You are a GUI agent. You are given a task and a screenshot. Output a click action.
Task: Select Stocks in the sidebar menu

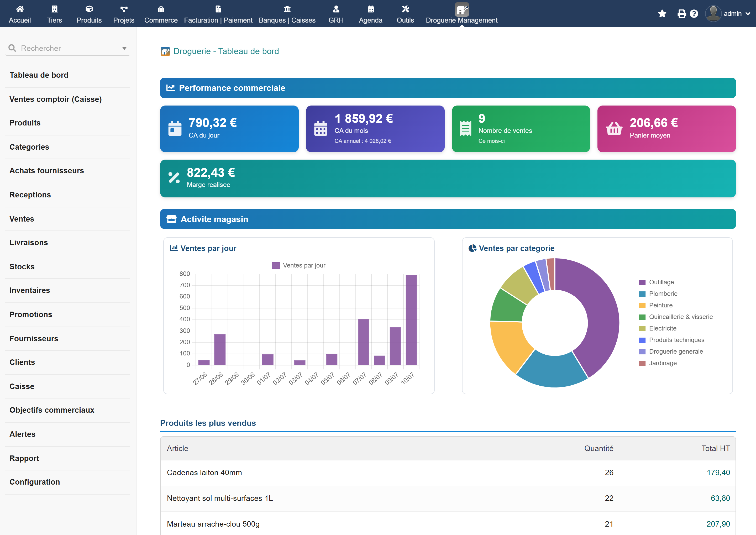[x=22, y=266]
